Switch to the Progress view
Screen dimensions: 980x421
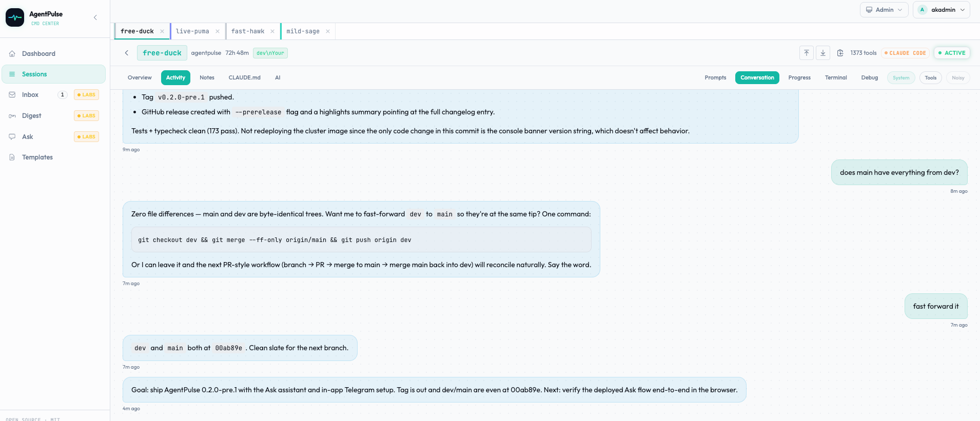[799, 78]
